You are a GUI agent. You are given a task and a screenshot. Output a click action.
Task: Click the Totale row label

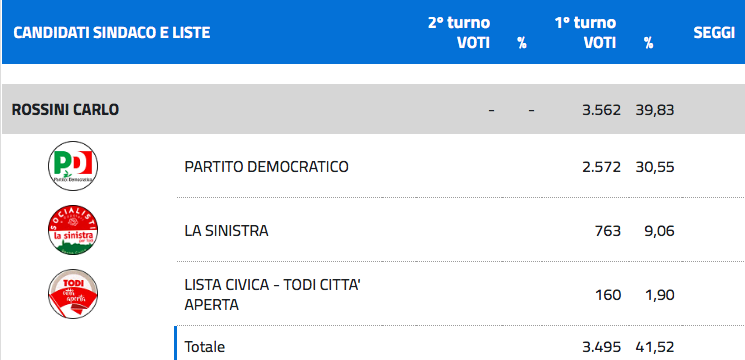pos(204,347)
